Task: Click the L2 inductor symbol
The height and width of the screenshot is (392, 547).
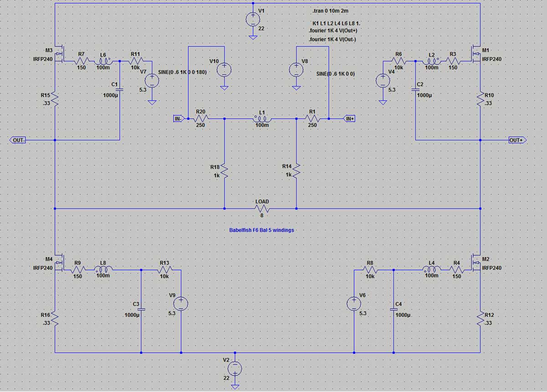Action: [x=431, y=60]
